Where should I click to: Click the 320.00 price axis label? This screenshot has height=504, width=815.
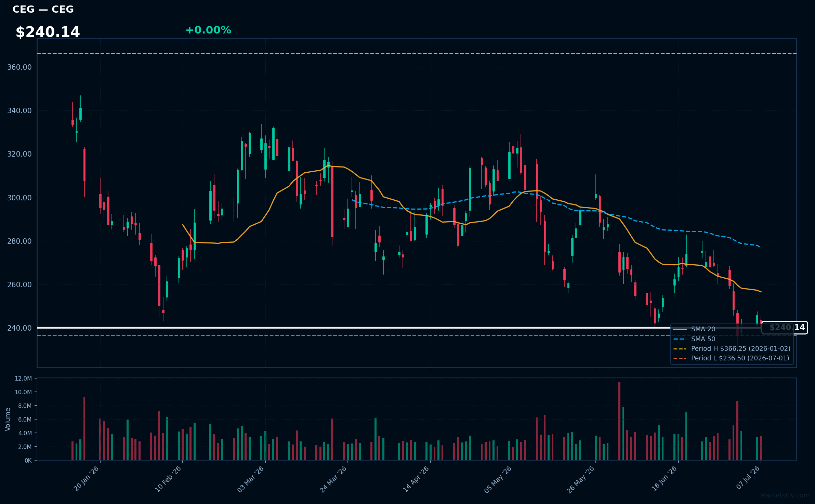19,154
